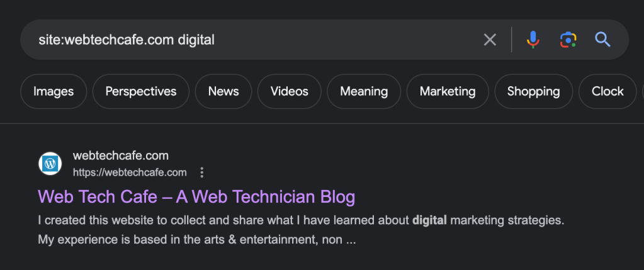
Task: Click the bold 'digital' word in snippet
Action: (429, 221)
